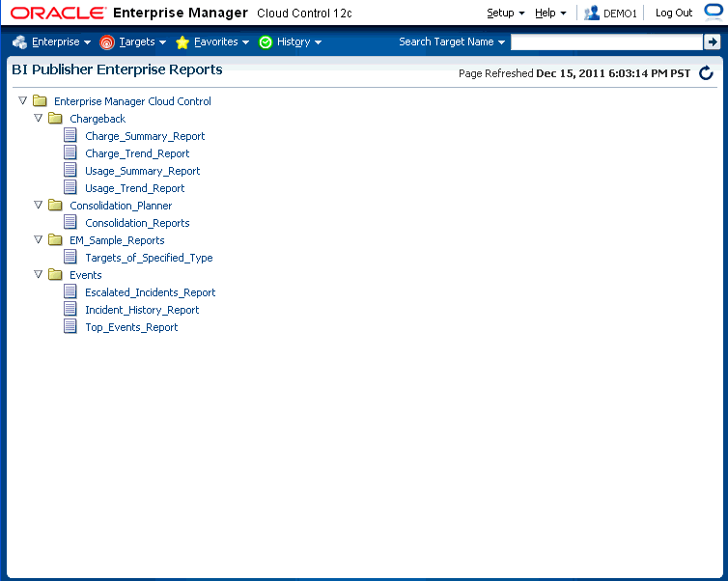Open the Help dropdown menu
The image size is (728, 581).
pyautogui.click(x=550, y=13)
